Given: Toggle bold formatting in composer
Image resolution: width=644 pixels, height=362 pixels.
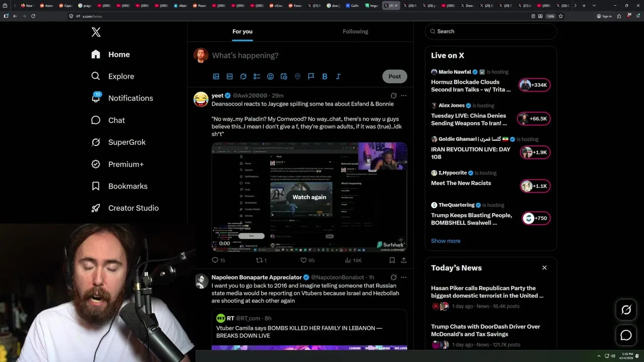Looking at the screenshot, I should [325, 76].
